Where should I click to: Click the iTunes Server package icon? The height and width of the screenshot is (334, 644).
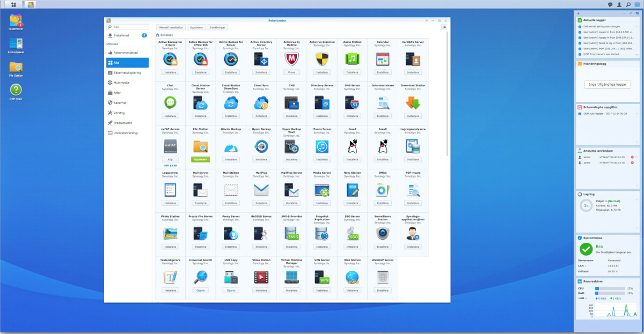[322, 146]
